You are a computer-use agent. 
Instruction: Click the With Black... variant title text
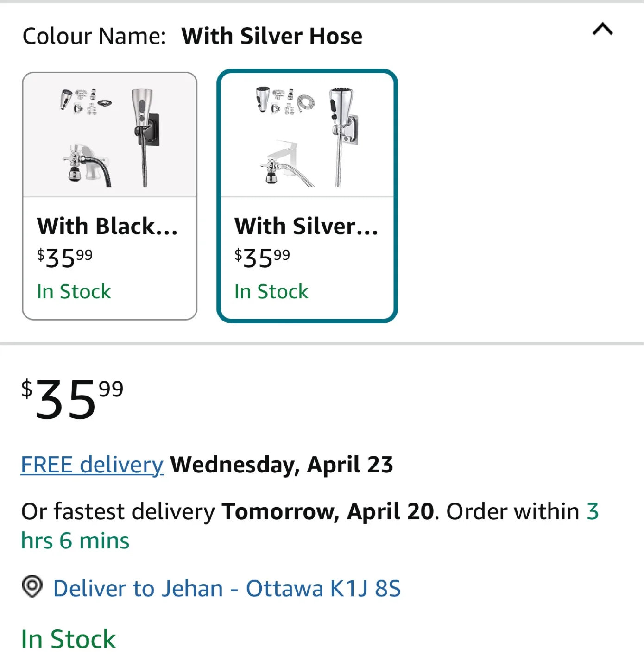coord(107,227)
